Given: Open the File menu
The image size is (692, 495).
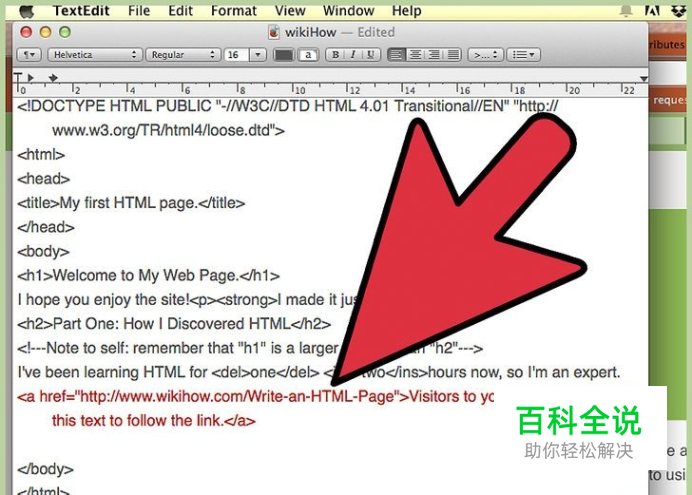Looking at the screenshot, I should (x=139, y=11).
